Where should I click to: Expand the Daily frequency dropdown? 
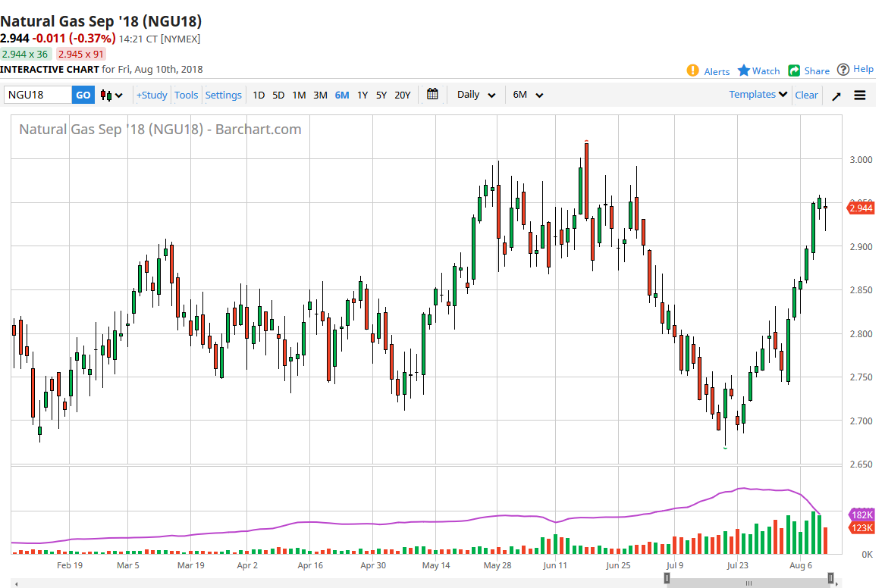476,95
